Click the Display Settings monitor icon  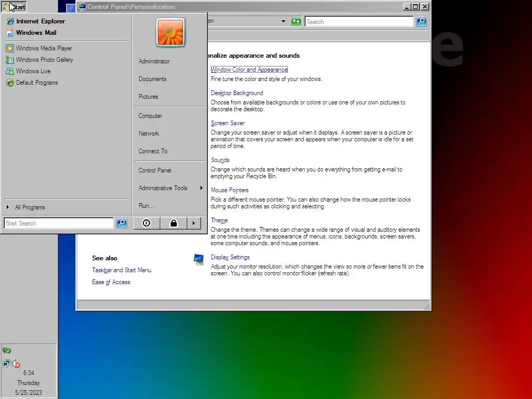(199, 260)
